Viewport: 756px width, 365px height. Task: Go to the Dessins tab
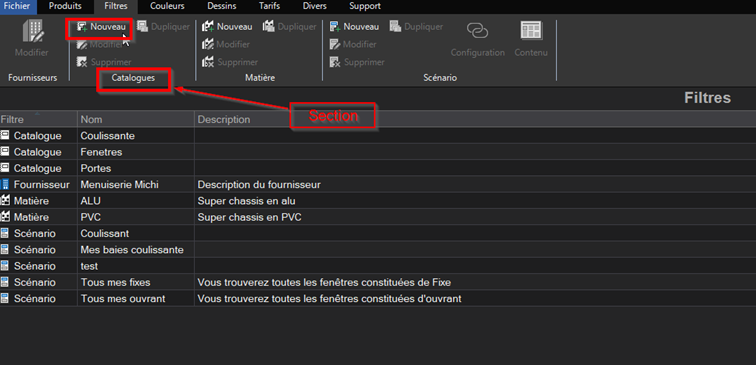222,6
